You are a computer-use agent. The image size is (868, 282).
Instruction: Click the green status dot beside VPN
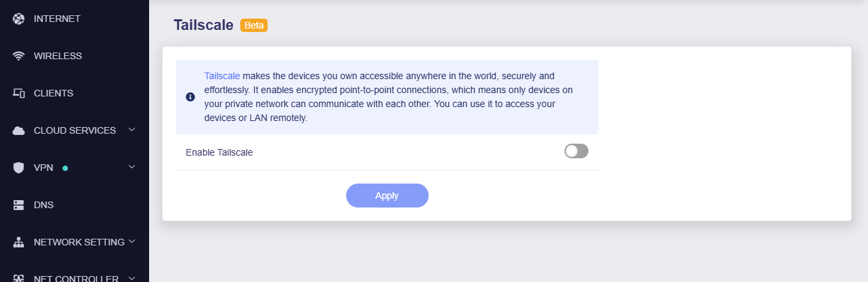click(65, 168)
